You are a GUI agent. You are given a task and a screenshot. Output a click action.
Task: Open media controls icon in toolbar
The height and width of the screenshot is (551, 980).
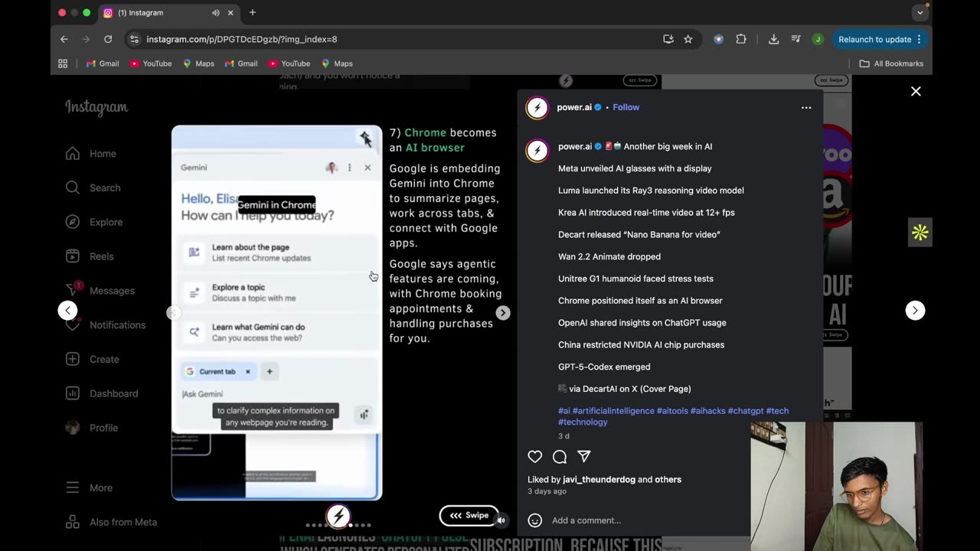point(795,39)
